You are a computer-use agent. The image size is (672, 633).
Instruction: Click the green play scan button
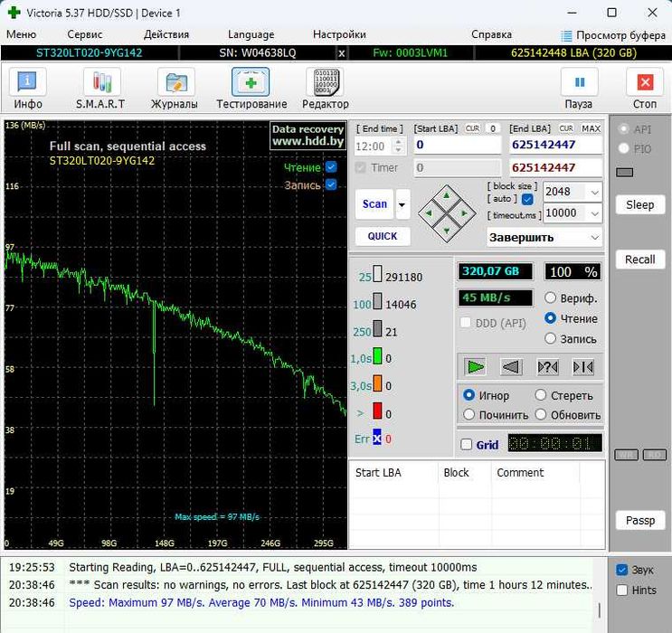pyautogui.click(x=476, y=366)
